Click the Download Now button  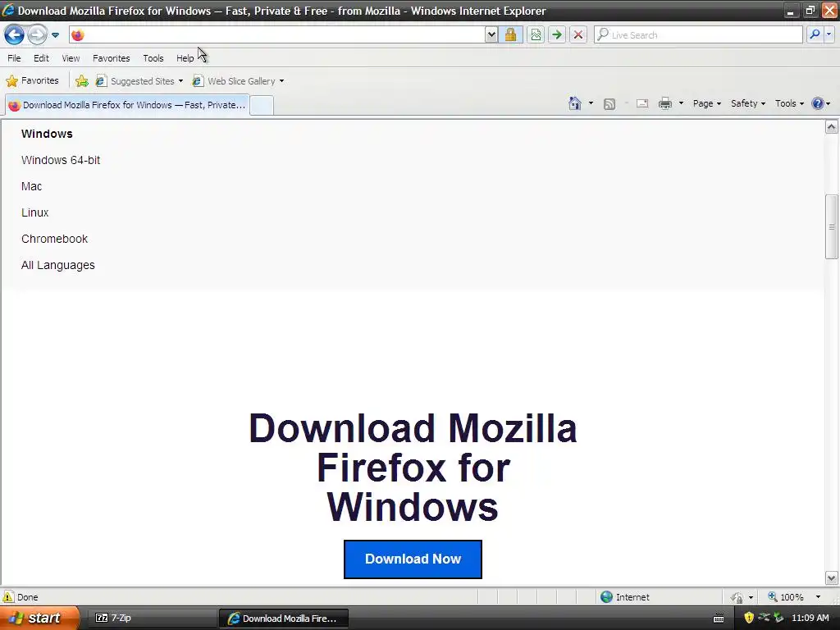[x=413, y=559]
